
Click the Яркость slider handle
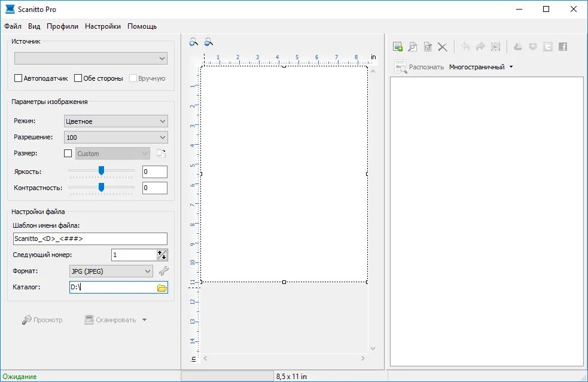(101, 171)
